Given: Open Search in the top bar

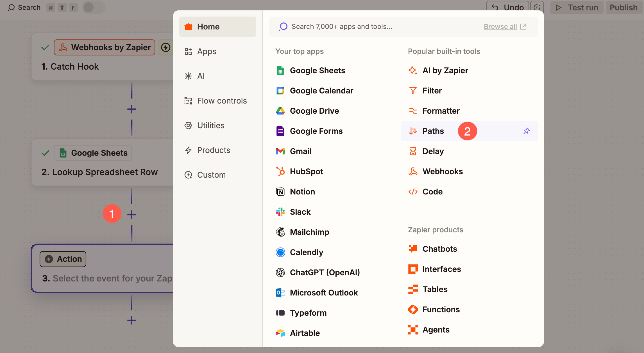Looking at the screenshot, I should click(x=24, y=8).
